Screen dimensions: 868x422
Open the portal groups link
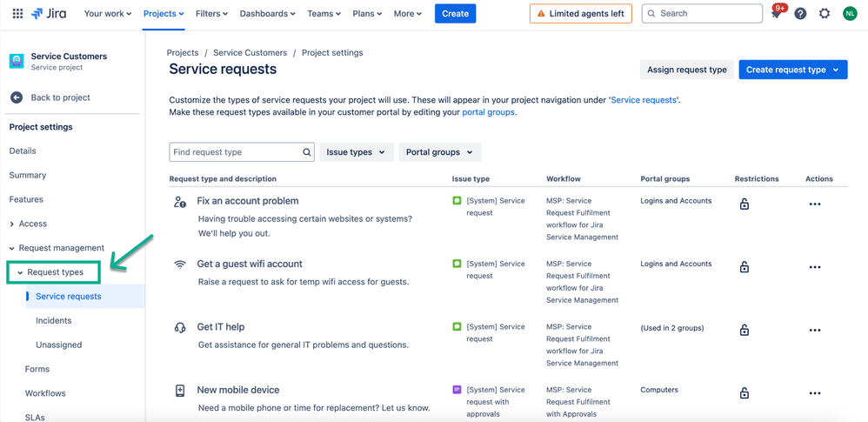[x=488, y=112]
